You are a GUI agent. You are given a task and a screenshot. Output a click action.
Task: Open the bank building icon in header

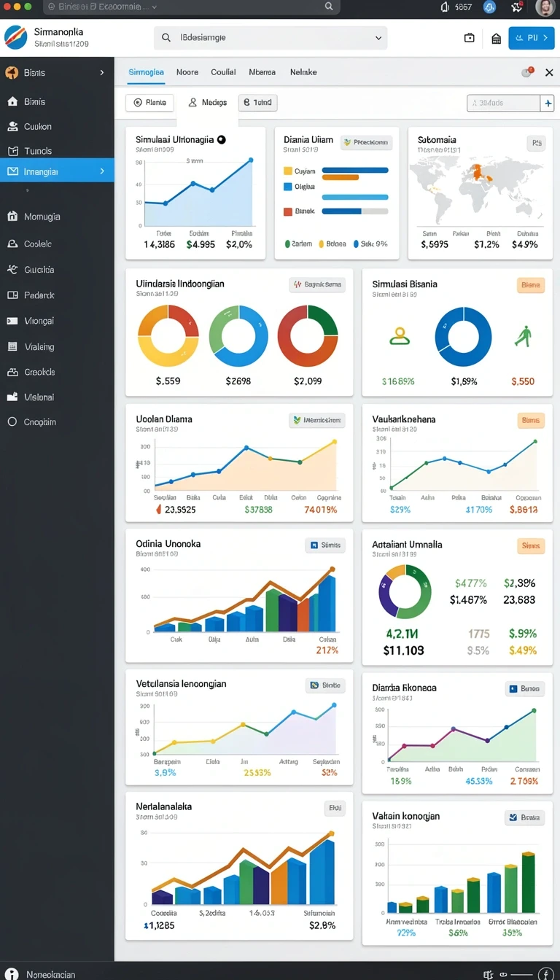click(497, 38)
